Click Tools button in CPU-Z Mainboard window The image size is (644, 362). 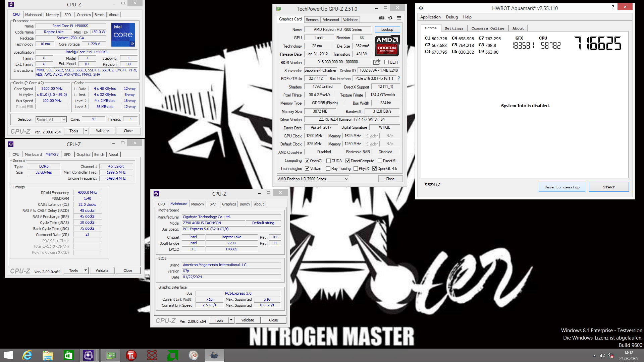click(x=219, y=320)
